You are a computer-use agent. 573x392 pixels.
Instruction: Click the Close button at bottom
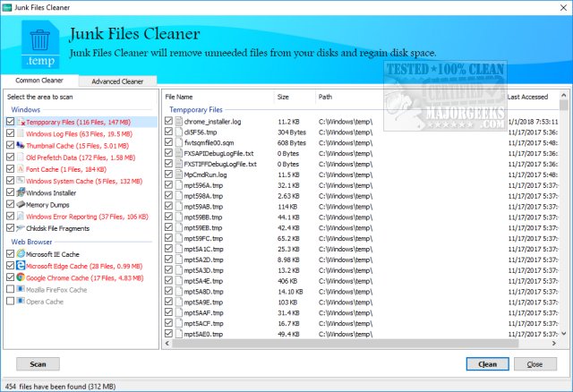click(x=535, y=364)
